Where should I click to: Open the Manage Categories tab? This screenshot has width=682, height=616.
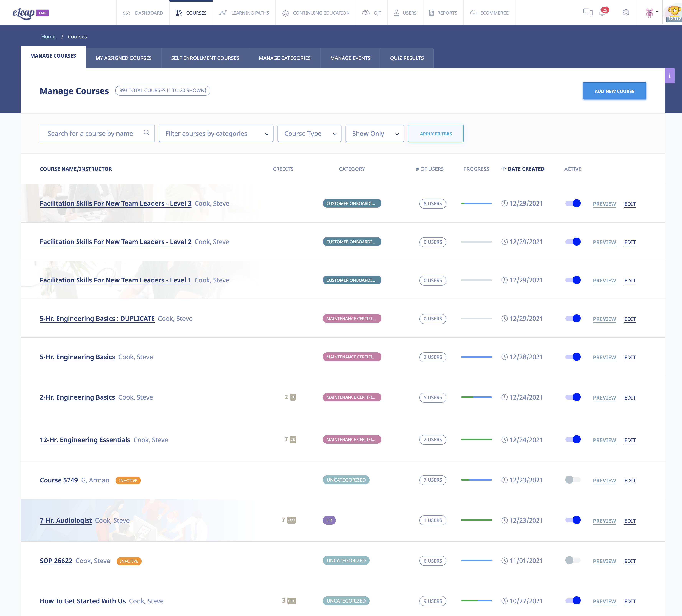[285, 58]
